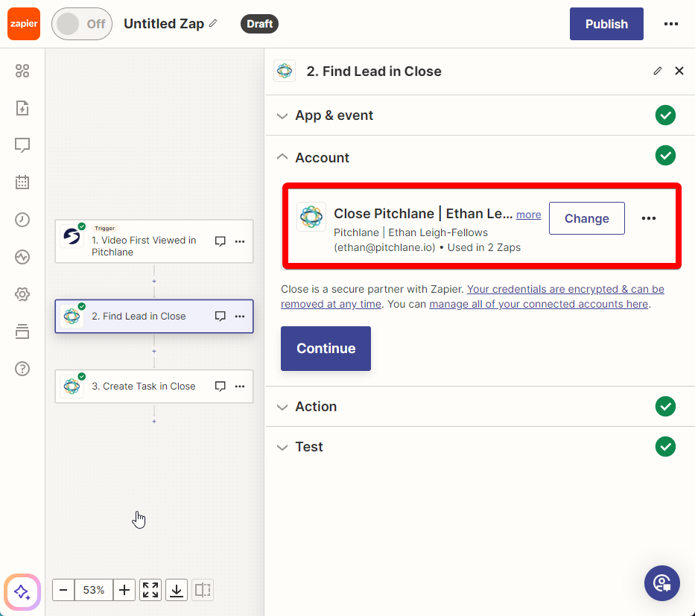This screenshot has width=695, height=616.
Task: Change the connected Close account
Action: [587, 218]
